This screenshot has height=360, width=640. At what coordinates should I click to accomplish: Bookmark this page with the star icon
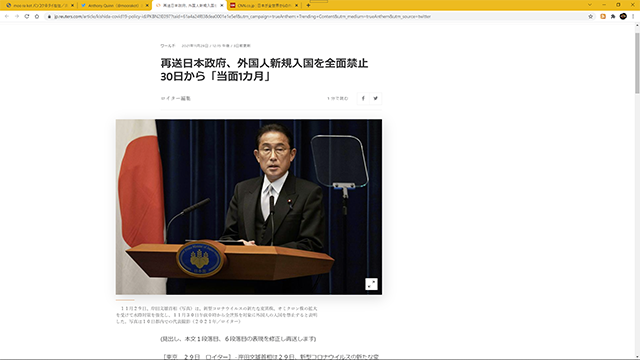[590, 16]
